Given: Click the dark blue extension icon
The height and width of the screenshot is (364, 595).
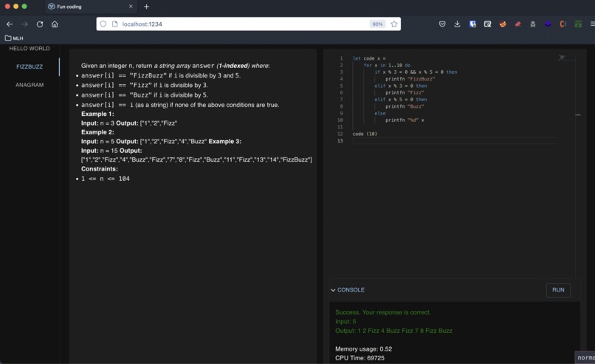Looking at the screenshot, I should [x=548, y=24].
